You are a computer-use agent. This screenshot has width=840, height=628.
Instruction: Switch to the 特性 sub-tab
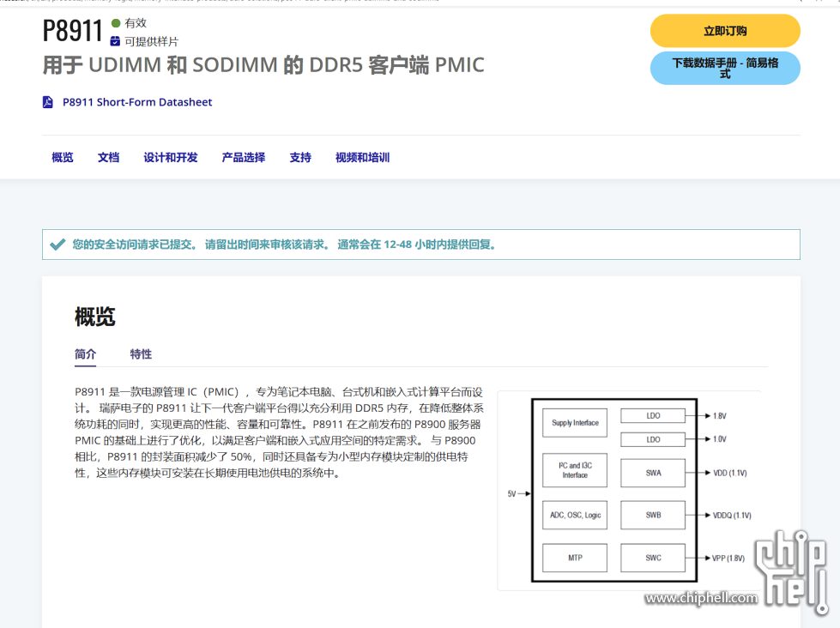(141, 354)
